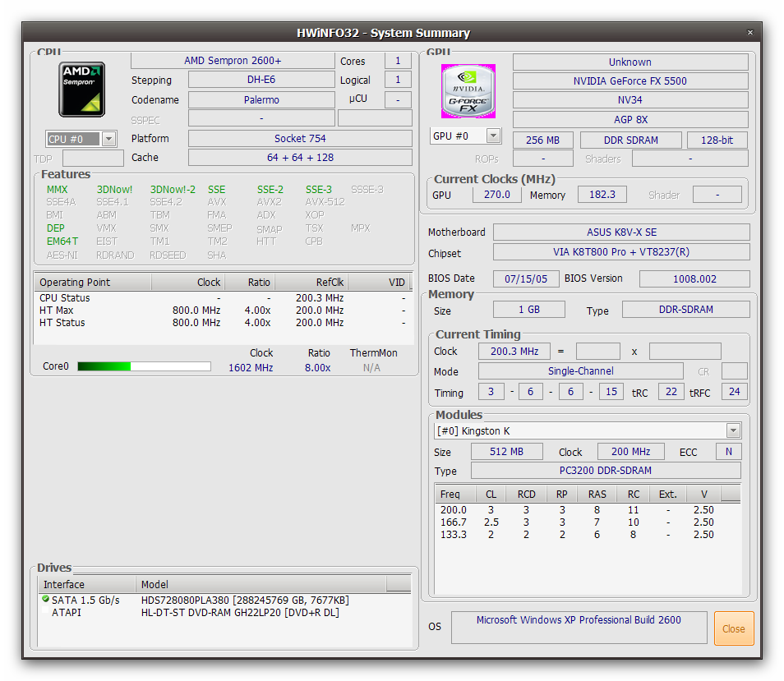This screenshot has width=784, height=681.
Task: Select the CPU Status operating point row
Action: pos(223,297)
